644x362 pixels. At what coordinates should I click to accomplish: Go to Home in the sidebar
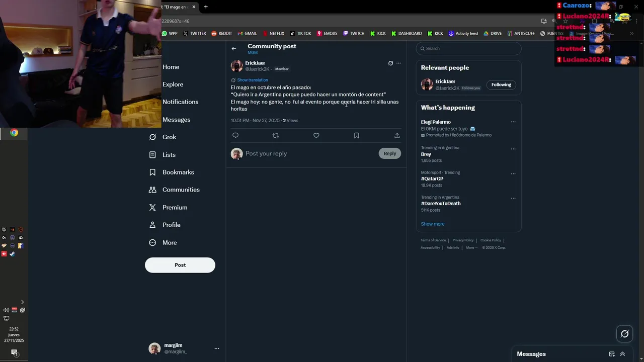171,67
